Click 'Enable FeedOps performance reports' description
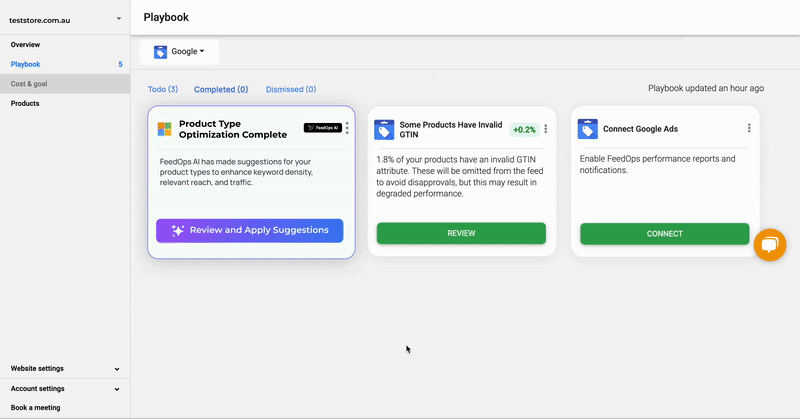The width and height of the screenshot is (800, 419). (x=657, y=164)
